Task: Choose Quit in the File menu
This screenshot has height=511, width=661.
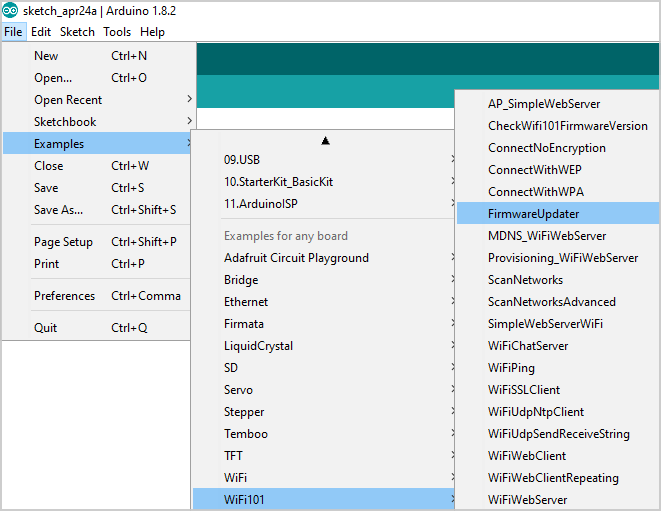Action: [x=98, y=328]
